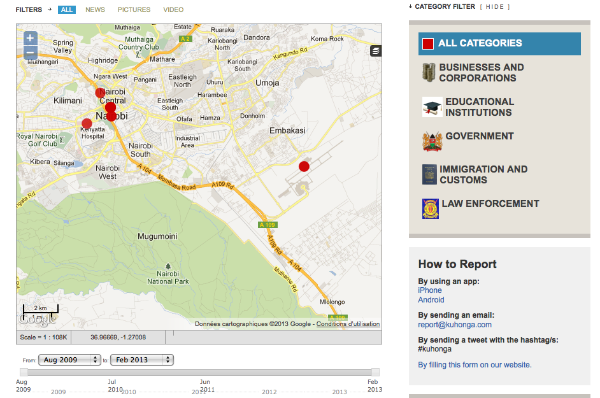Select the Businesses and Corporations category icon
This screenshot has height=398, width=600.
point(429,72)
